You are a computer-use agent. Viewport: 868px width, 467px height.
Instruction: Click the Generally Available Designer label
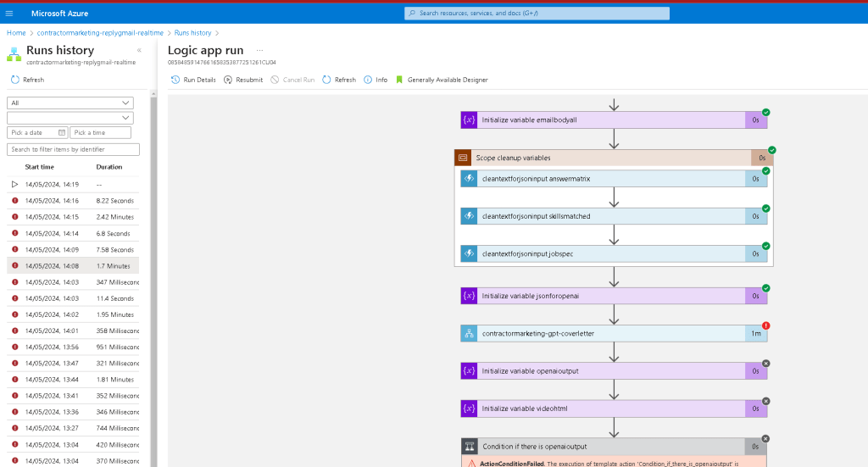(x=448, y=80)
